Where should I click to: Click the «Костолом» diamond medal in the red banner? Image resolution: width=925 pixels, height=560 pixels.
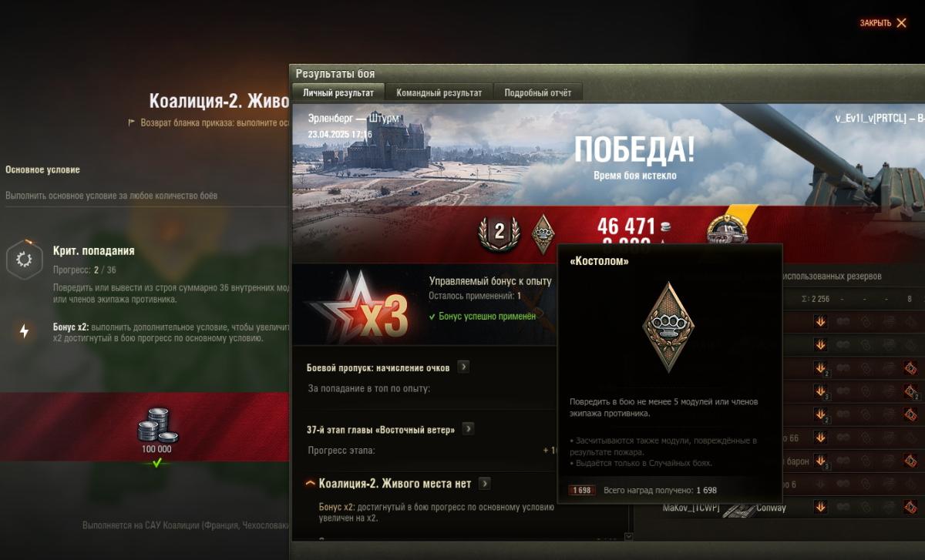click(x=543, y=234)
